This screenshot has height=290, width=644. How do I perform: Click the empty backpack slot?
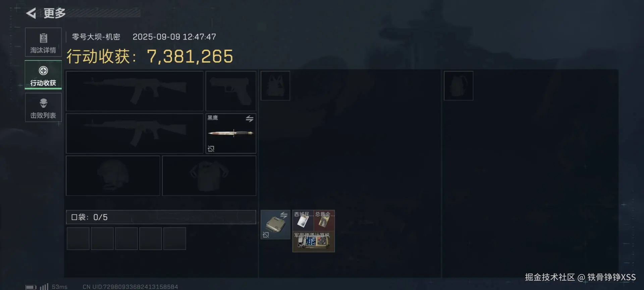(459, 86)
